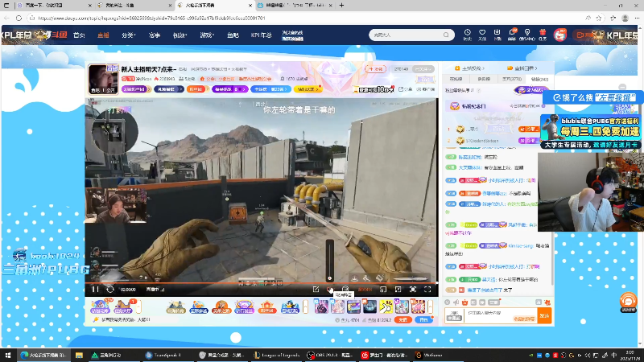
Task: Select the 直播 navigation tab
Action: point(103,35)
